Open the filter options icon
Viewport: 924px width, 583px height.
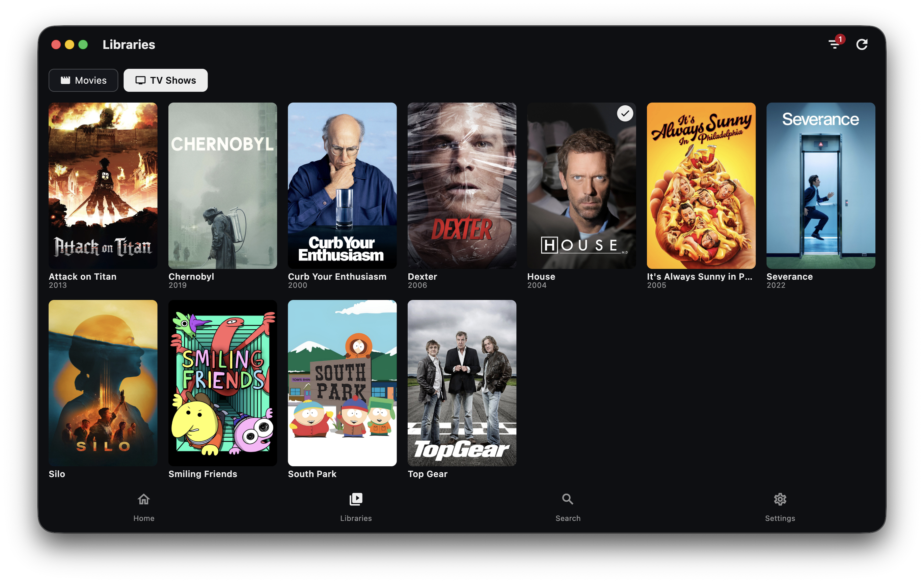(834, 45)
